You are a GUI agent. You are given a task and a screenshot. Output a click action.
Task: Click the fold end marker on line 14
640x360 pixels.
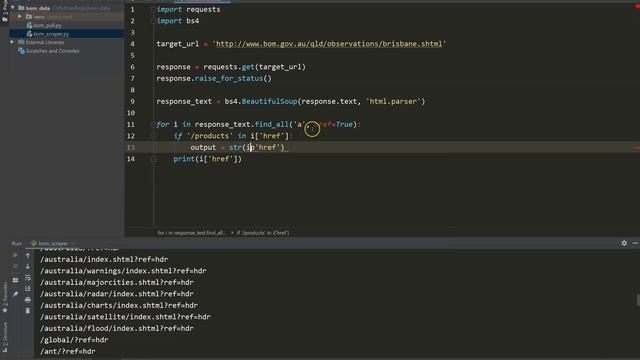(x=153, y=159)
